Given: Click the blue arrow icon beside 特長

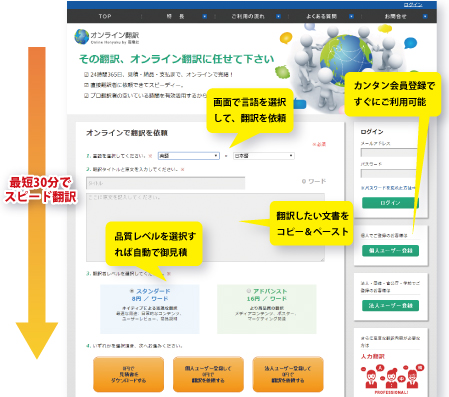Looking at the screenshot, I should (x=205, y=16).
